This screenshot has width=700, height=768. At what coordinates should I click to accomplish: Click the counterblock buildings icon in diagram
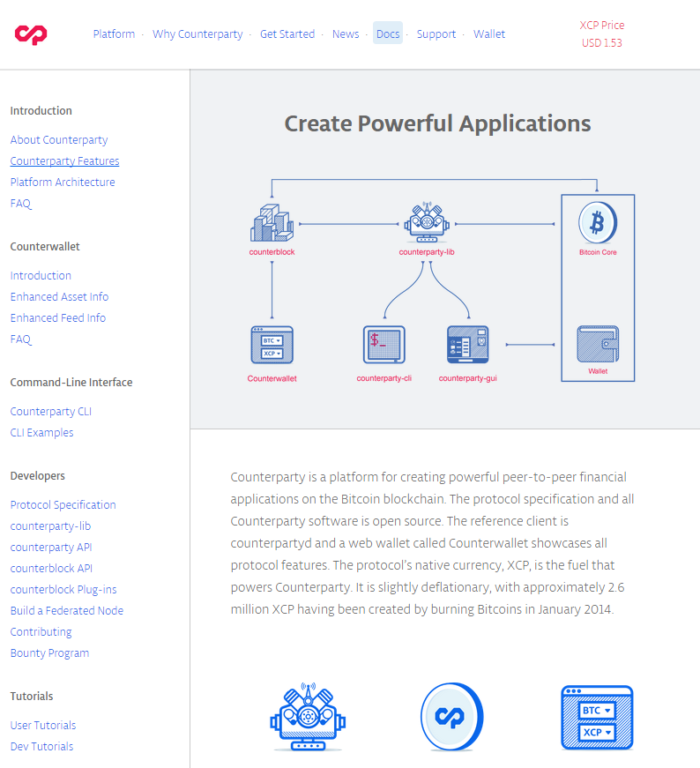coord(272,223)
